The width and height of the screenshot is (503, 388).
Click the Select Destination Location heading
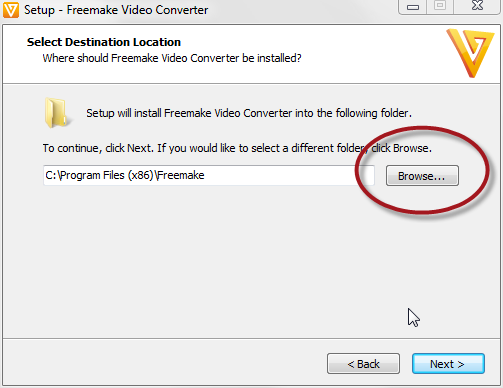[104, 42]
